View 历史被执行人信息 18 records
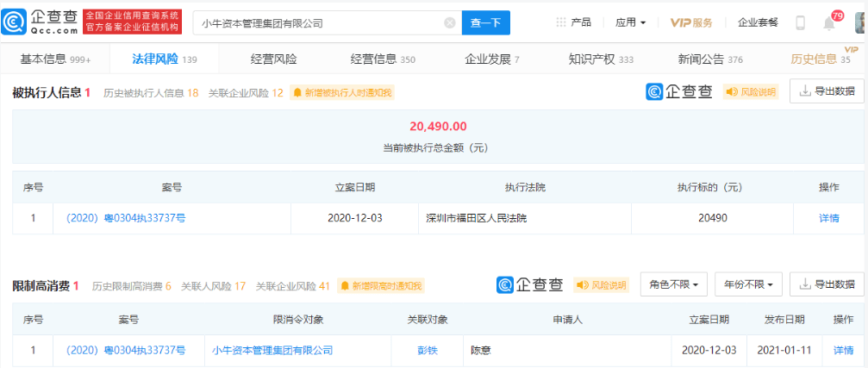 click(x=151, y=93)
